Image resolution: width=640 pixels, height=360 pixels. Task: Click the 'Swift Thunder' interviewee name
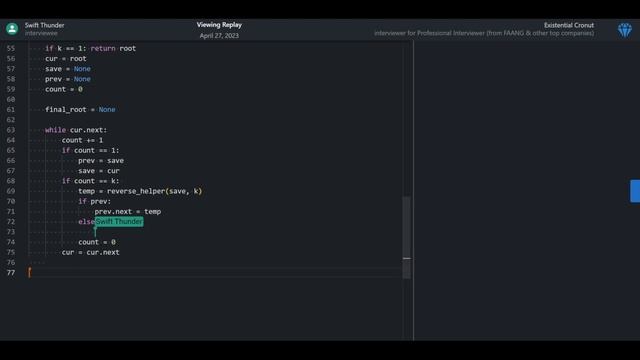(44, 25)
